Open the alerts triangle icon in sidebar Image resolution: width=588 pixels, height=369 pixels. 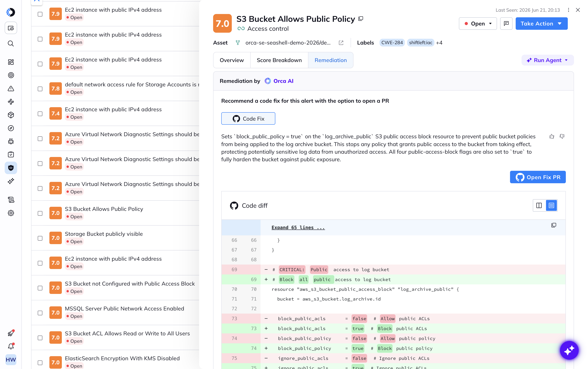[x=11, y=88]
